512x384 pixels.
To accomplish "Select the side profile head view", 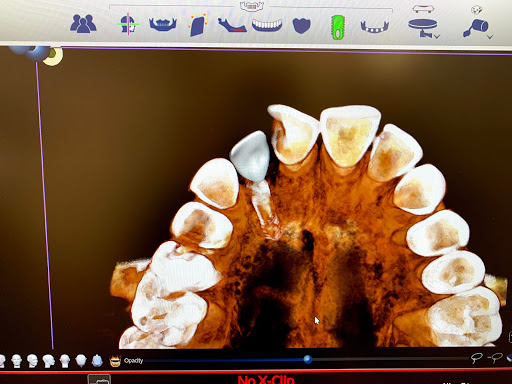I will tap(49, 361).
